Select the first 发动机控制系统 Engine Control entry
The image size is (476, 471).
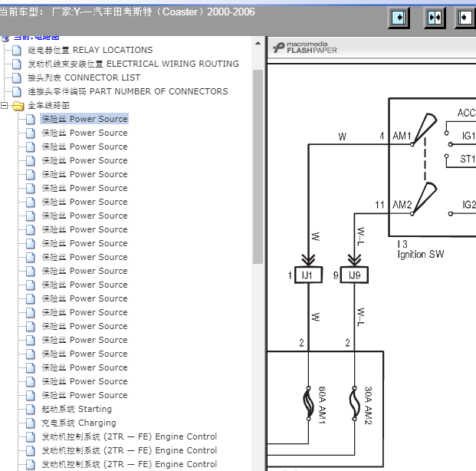[129, 436]
